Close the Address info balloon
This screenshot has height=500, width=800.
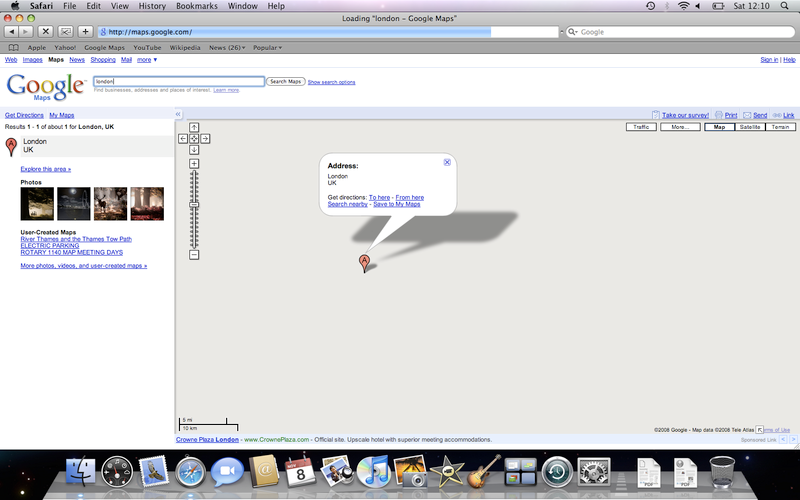point(447,162)
